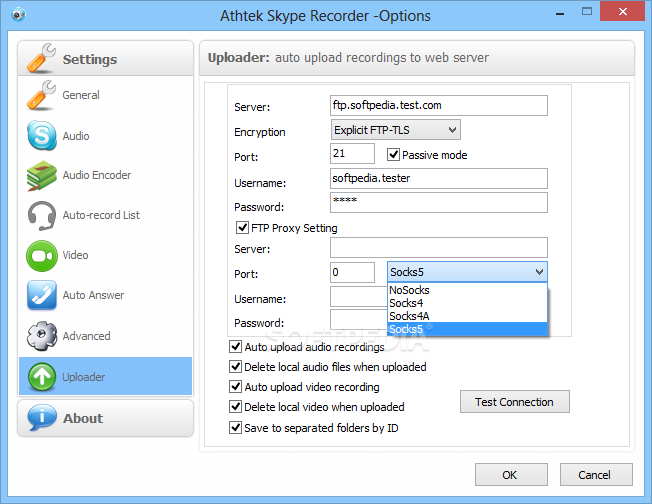Click the green Video camera icon
652x504 pixels.
(42, 255)
